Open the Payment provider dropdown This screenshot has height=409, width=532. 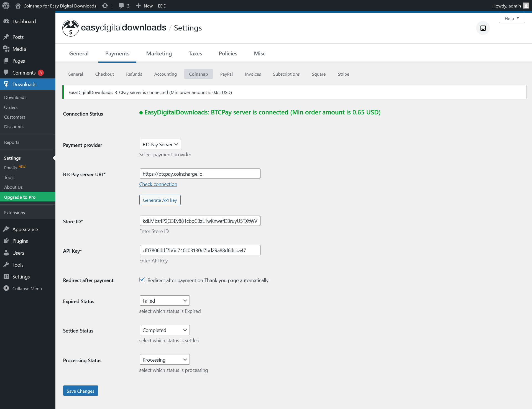(160, 144)
